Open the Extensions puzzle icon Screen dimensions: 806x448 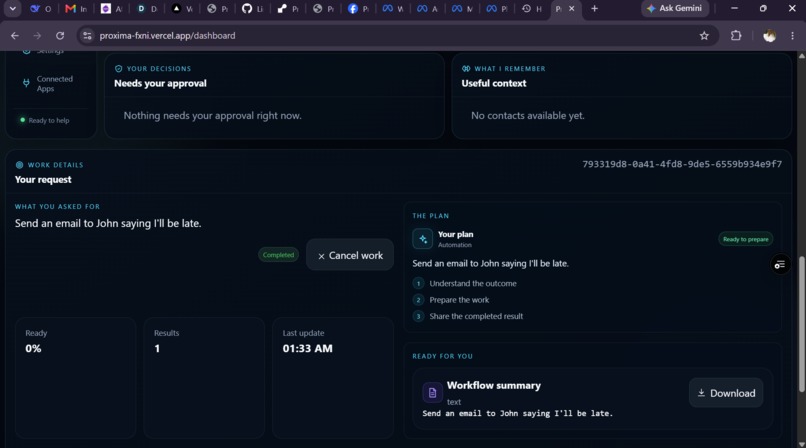(736, 35)
